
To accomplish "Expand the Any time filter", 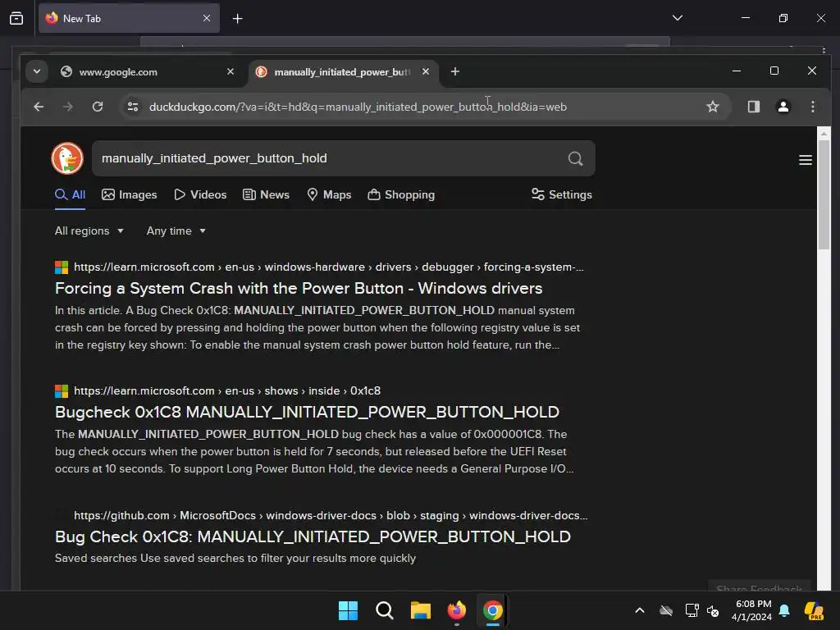I will [176, 231].
